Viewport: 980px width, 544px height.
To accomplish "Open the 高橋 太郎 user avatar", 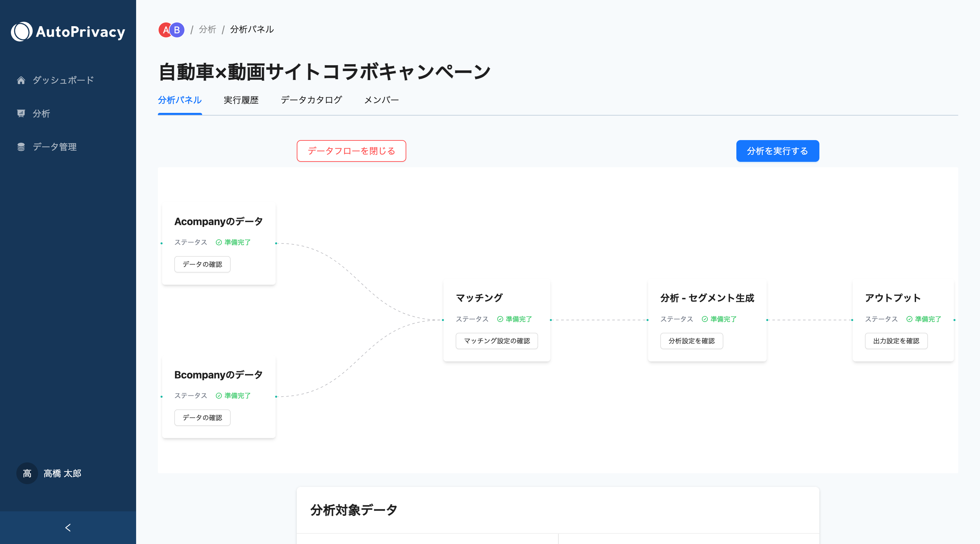I will (27, 473).
